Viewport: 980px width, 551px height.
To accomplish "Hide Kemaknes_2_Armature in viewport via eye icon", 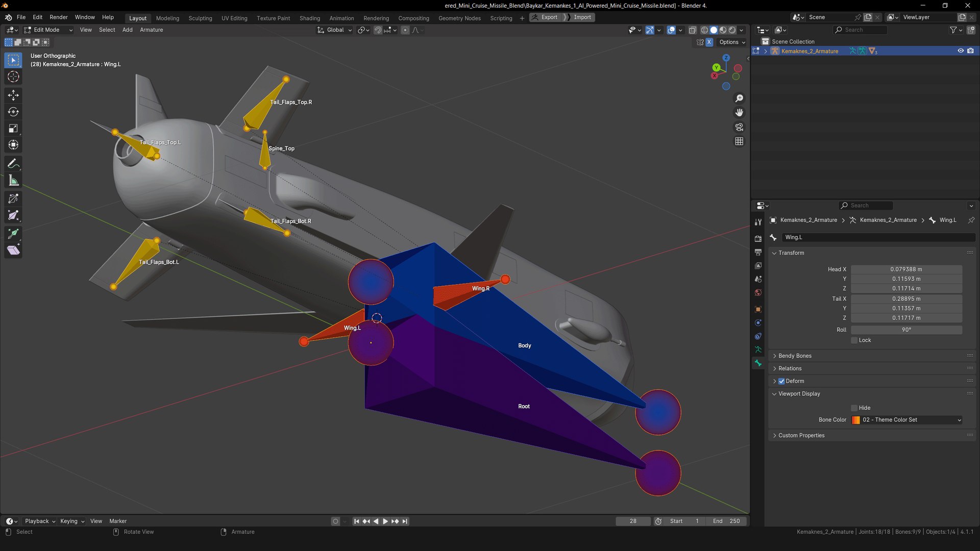I will click(961, 51).
